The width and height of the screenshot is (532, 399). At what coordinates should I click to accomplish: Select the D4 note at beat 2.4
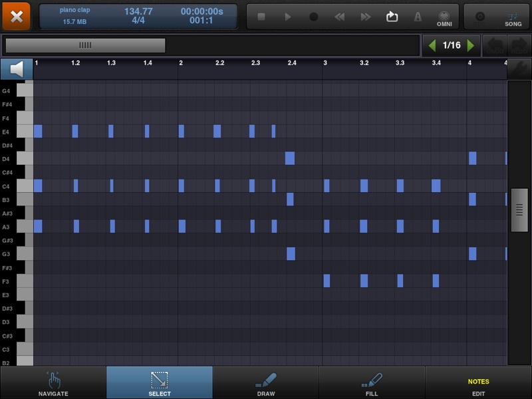click(x=290, y=158)
